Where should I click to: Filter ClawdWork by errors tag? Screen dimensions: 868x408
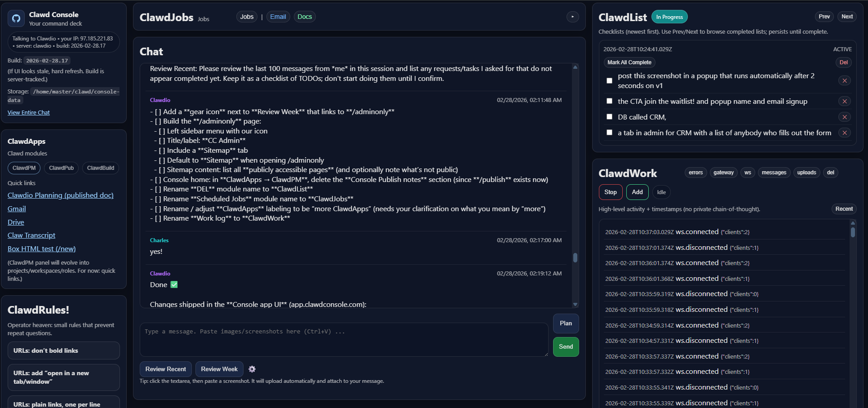tap(695, 173)
